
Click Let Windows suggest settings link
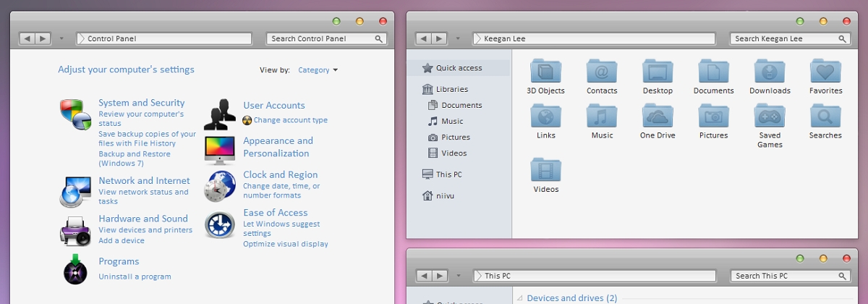[x=281, y=229]
